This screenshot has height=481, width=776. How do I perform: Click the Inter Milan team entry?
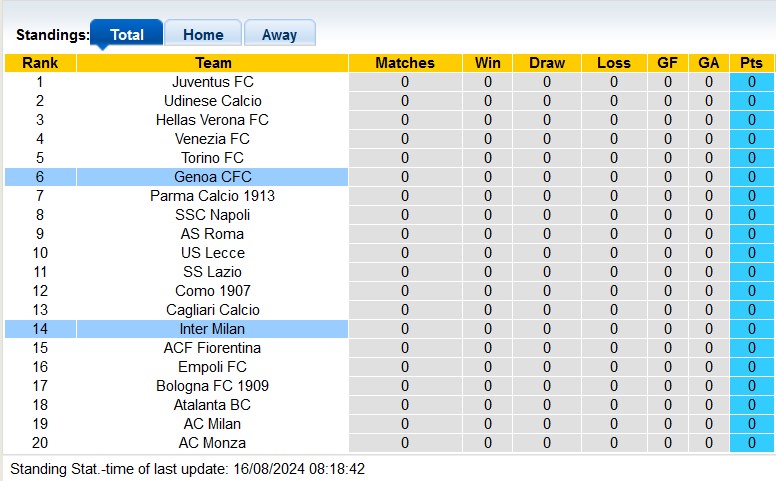(213, 329)
